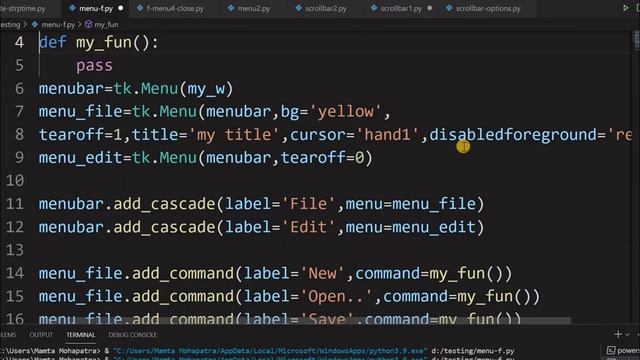Click line number 9 in the gutter
This screenshot has width=640, height=360.
click(19, 158)
